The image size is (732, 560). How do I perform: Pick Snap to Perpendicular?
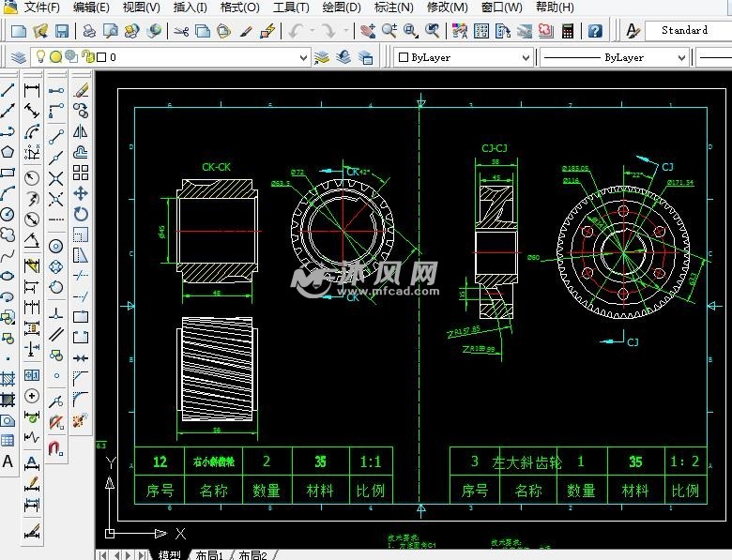(56, 313)
